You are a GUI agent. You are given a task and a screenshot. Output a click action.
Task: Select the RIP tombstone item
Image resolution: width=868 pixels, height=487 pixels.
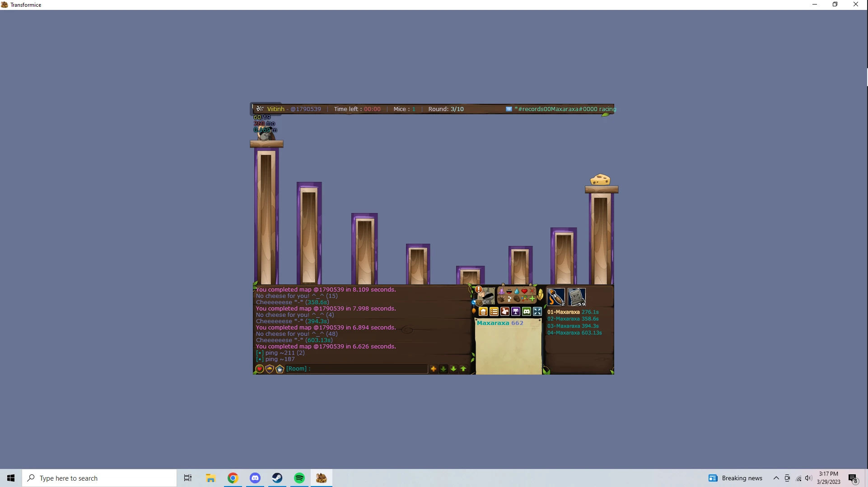pos(577,297)
